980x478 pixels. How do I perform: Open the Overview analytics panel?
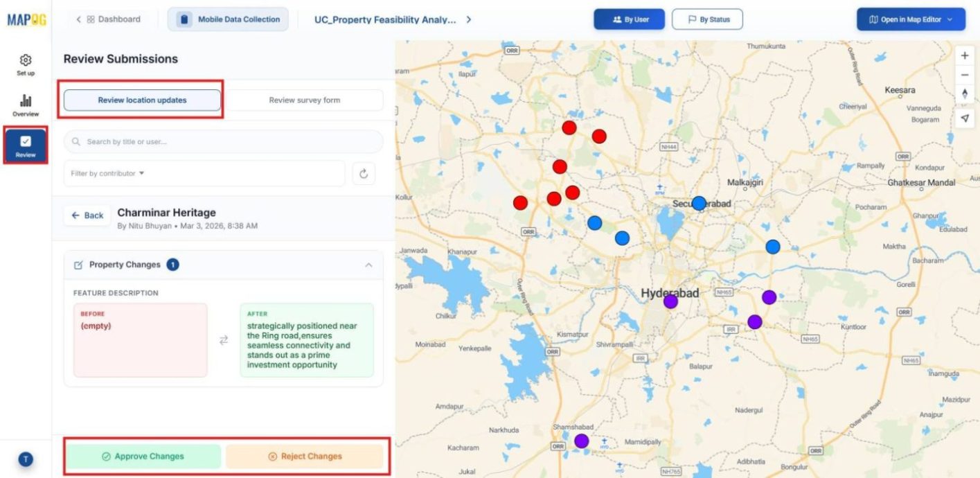click(25, 103)
